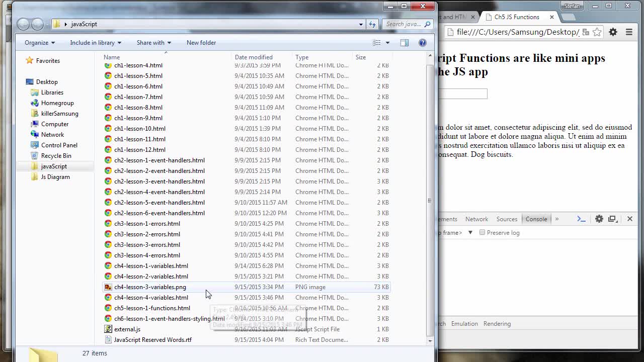Select Desktop in the navigation pane

pyautogui.click(x=46, y=82)
